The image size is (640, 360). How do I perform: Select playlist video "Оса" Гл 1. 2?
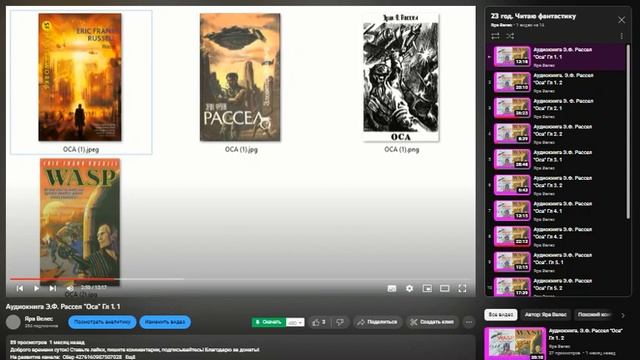556,82
